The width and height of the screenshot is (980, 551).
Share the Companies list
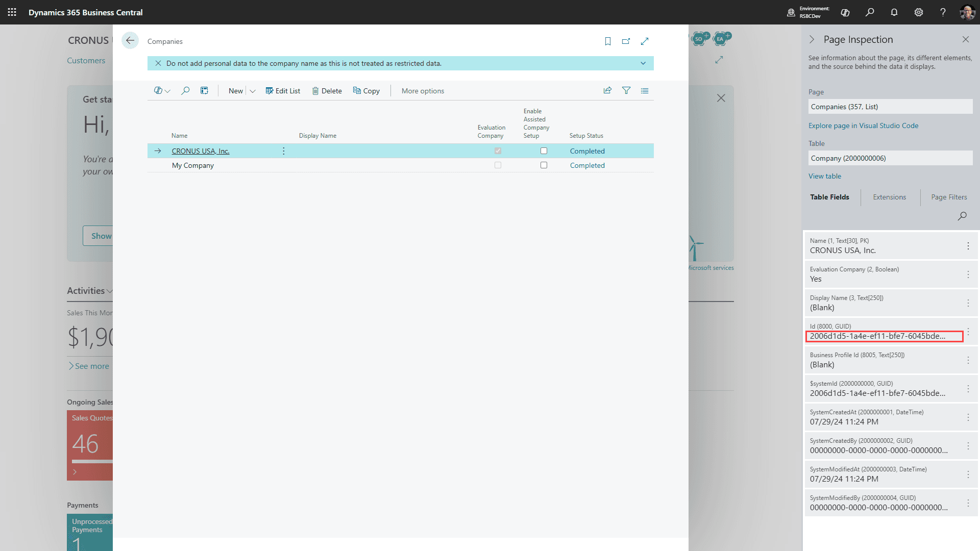(x=607, y=91)
